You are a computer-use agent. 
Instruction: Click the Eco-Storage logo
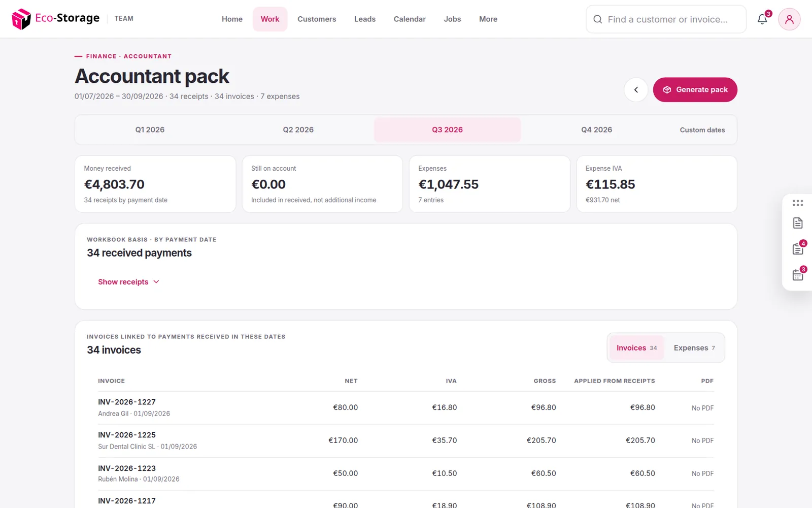click(56, 19)
